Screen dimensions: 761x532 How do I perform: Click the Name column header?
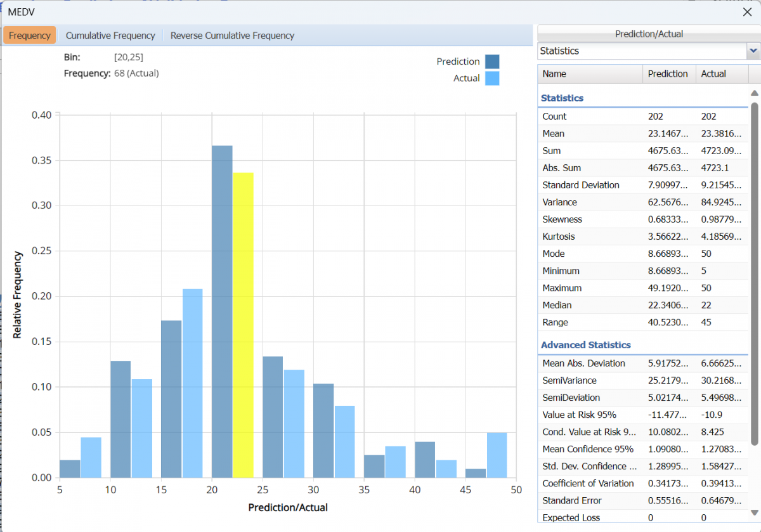[x=589, y=74]
